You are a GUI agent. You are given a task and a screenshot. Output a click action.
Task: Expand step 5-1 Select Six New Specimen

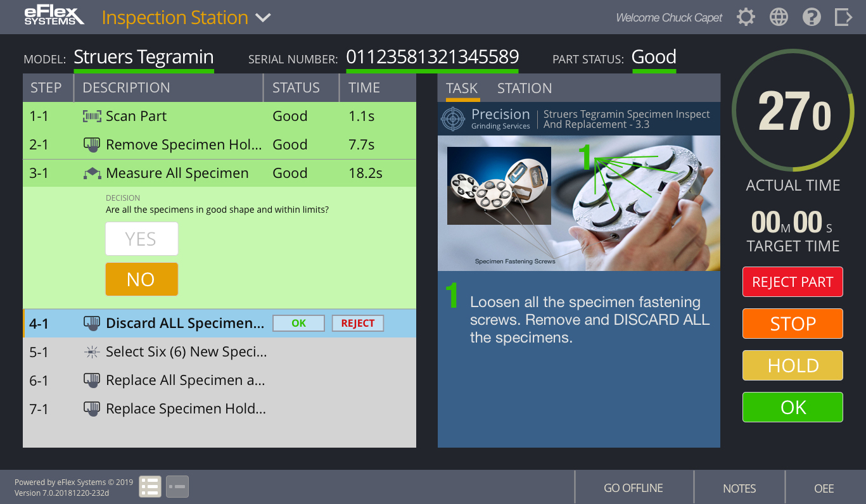(186, 352)
